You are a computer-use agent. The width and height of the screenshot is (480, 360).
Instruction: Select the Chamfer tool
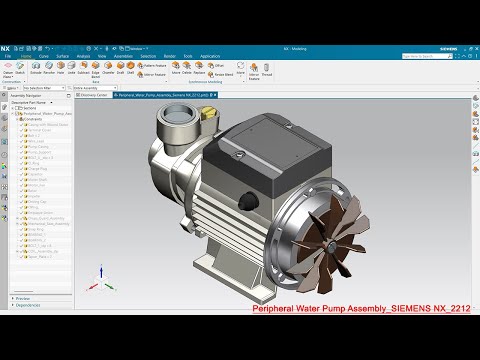coord(108,68)
